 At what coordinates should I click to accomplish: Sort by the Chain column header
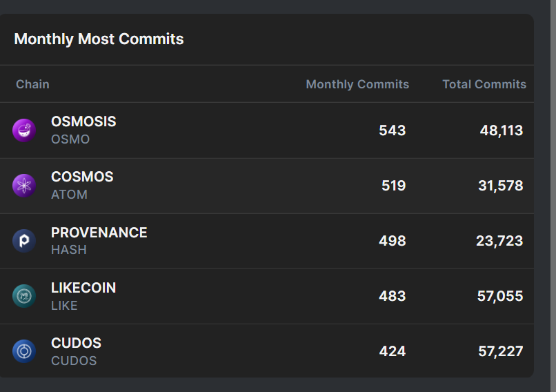pyautogui.click(x=32, y=84)
